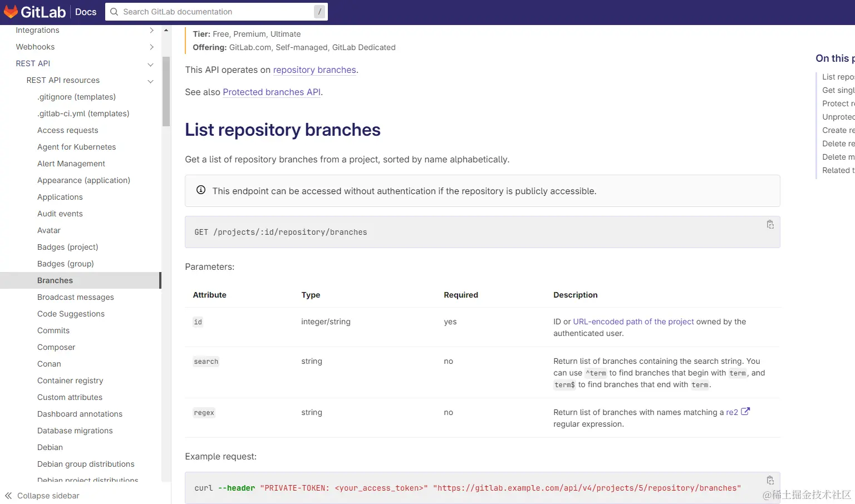Expand the Webhooks section
The width and height of the screenshot is (855, 504).
pos(151,47)
